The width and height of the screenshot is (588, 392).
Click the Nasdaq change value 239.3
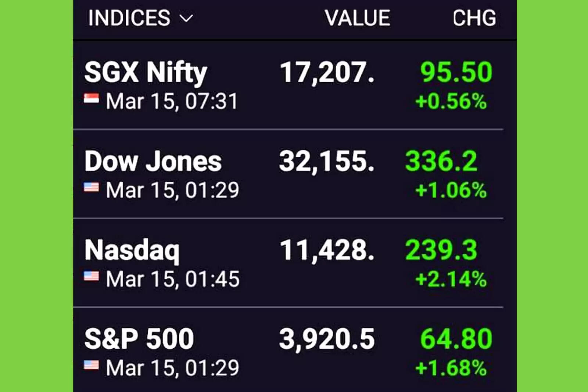click(x=441, y=250)
